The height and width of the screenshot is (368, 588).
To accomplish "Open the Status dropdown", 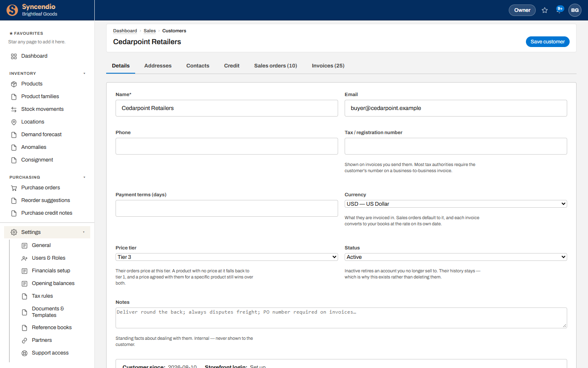I will [456, 257].
